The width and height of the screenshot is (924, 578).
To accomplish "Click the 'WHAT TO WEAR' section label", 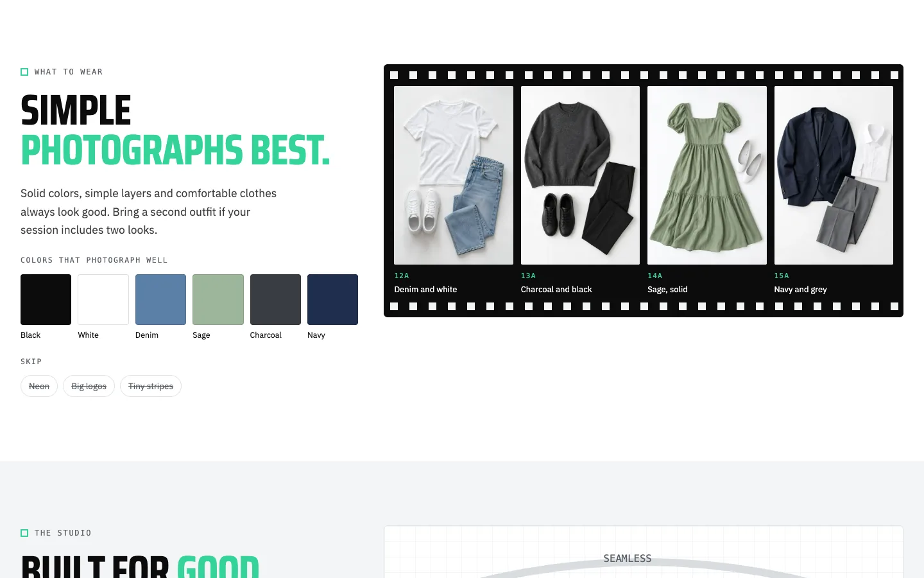I will pos(69,72).
